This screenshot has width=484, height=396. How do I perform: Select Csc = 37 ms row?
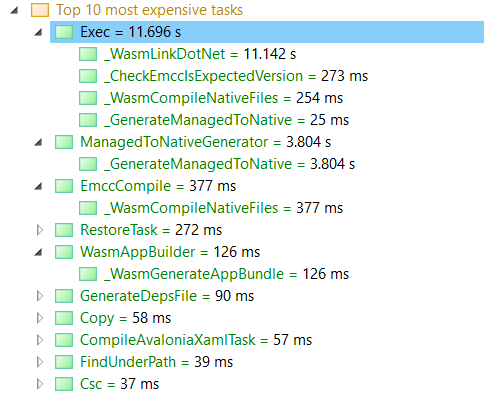(x=120, y=384)
